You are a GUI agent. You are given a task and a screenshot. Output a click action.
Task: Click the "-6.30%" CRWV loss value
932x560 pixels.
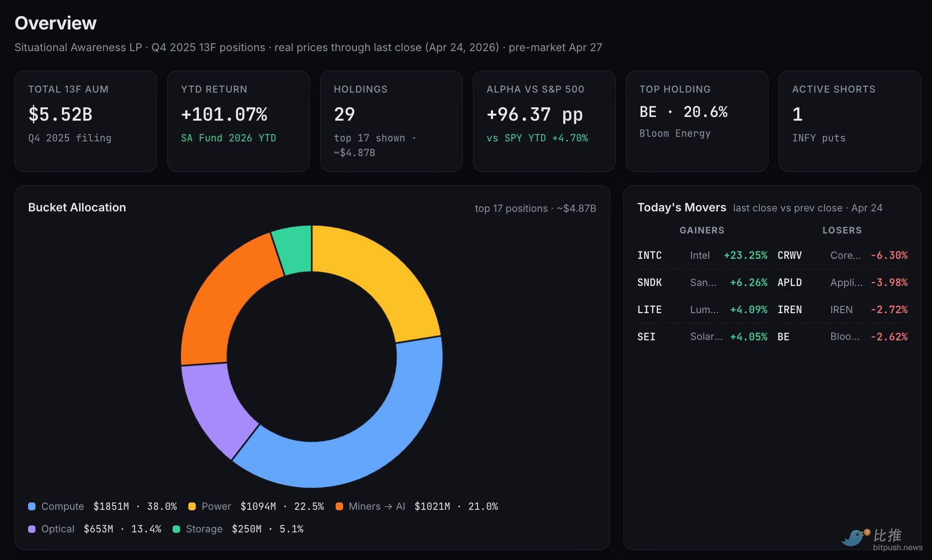tap(889, 256)
